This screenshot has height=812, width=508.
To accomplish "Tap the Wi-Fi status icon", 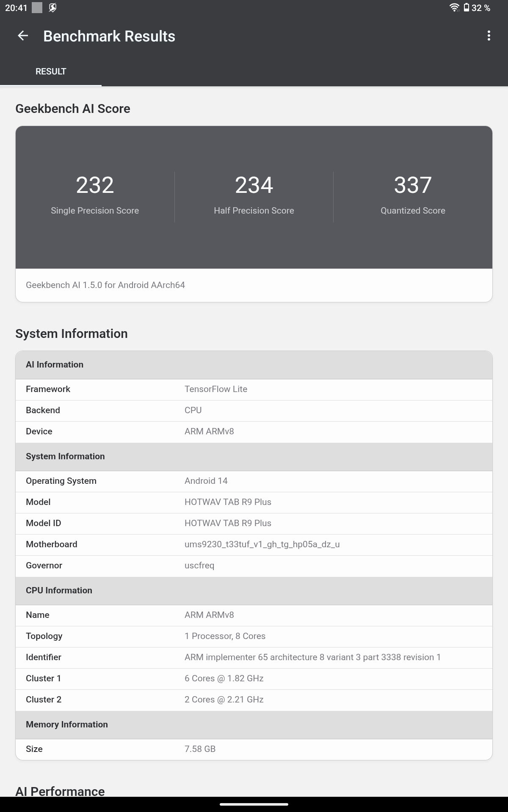I will 454,8.
